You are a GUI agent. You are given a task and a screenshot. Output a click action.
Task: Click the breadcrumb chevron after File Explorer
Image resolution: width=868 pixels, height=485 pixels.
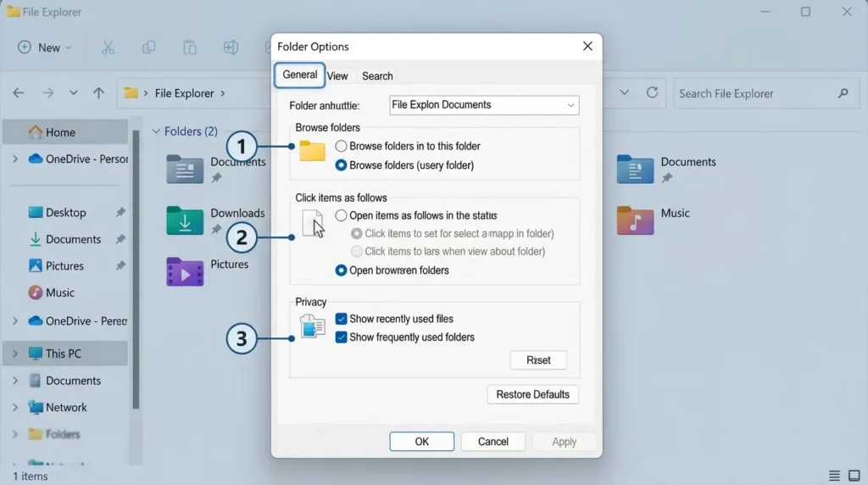(x=223, y=93)
